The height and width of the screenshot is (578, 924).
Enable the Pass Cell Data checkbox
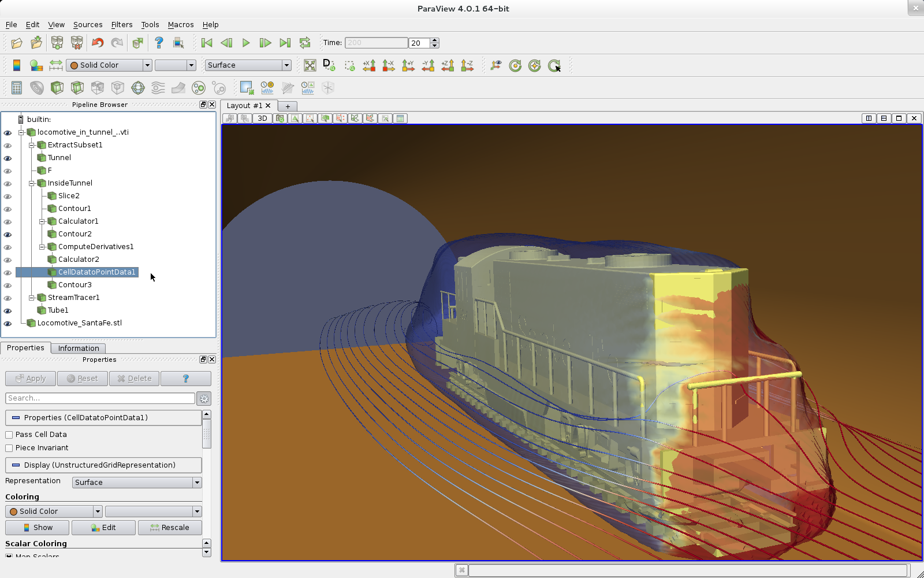9,435
